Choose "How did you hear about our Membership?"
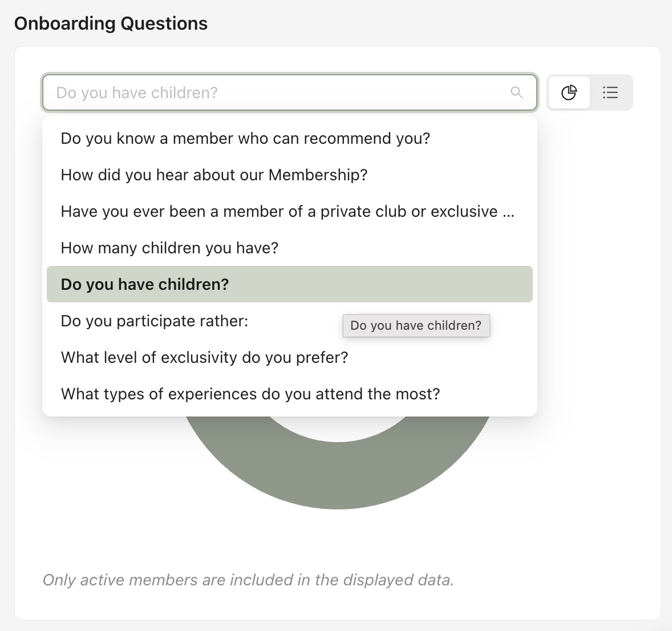 click(x=214, y=175)
